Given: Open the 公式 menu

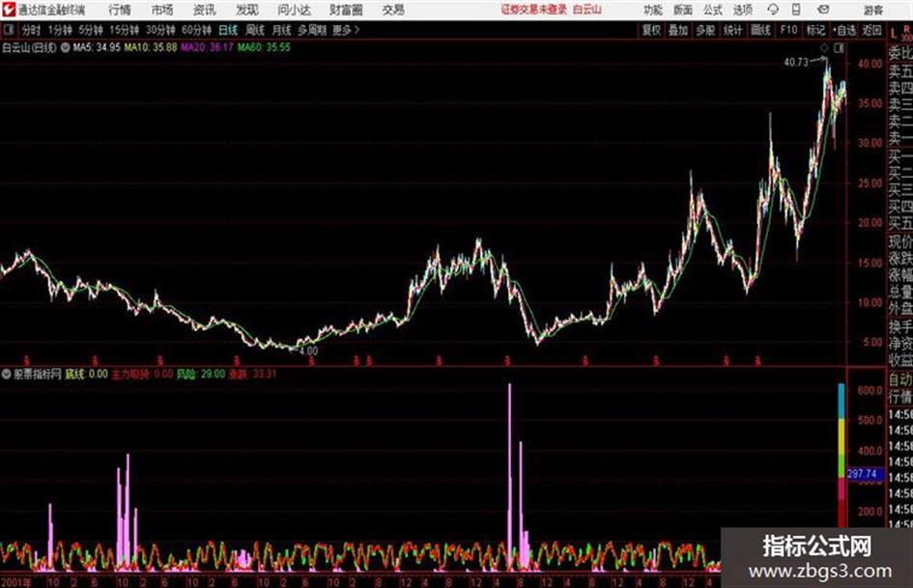Looking at the screenshot, I should 712,10.
